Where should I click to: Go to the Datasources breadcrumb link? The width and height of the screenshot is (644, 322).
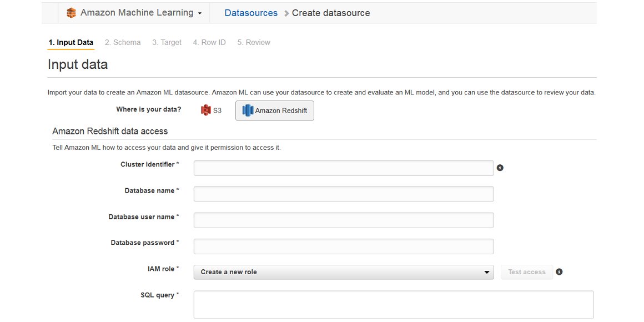[251, 13]
